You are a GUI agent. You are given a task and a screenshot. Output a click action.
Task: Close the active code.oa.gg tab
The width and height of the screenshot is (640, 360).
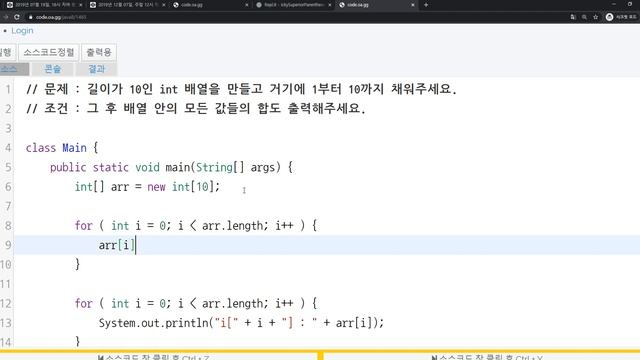[x=413, y=5]
